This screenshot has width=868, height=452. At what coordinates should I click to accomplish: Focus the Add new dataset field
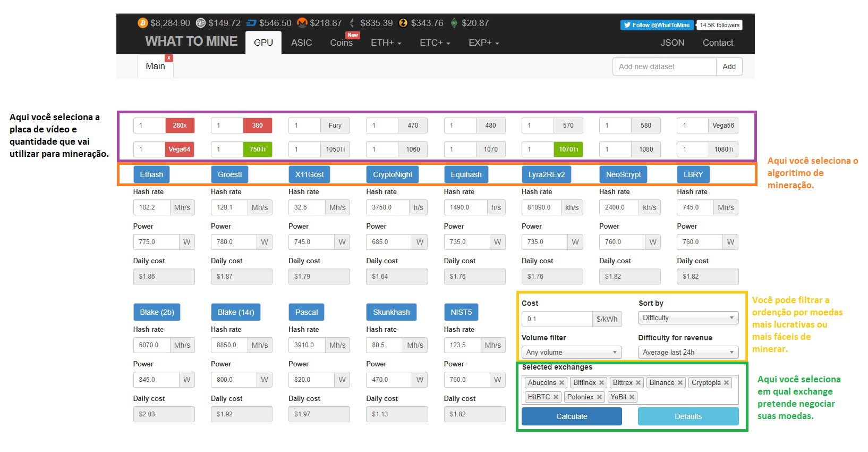[x=665, y=66]
